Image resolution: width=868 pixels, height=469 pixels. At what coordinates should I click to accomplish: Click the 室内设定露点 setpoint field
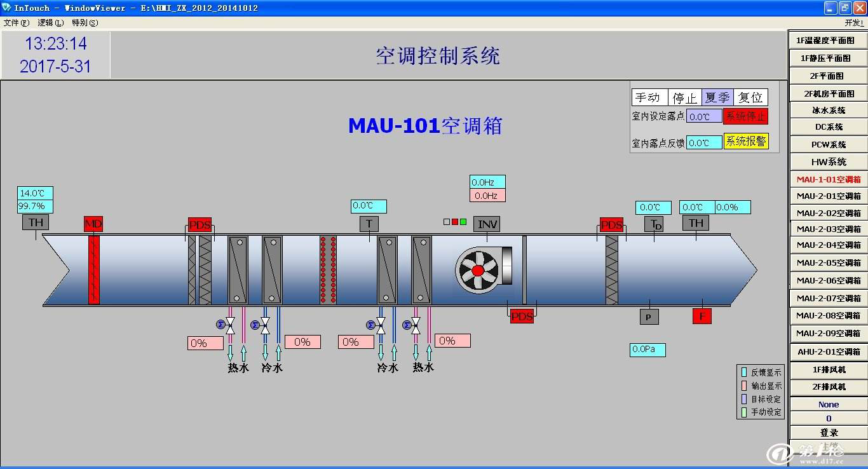pyautogui.click(x=703, y=116)
